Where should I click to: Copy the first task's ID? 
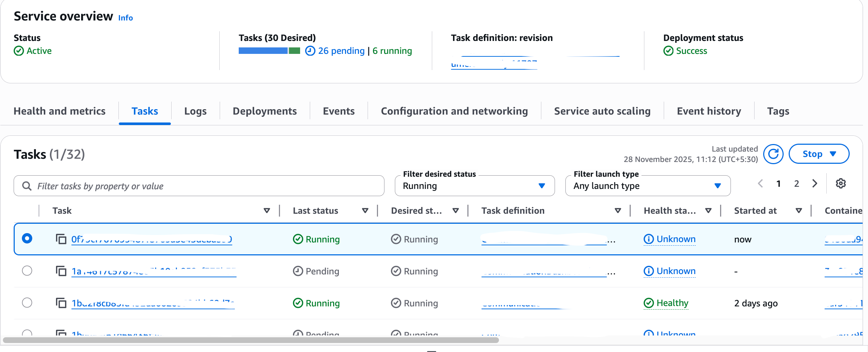point(62,238)
